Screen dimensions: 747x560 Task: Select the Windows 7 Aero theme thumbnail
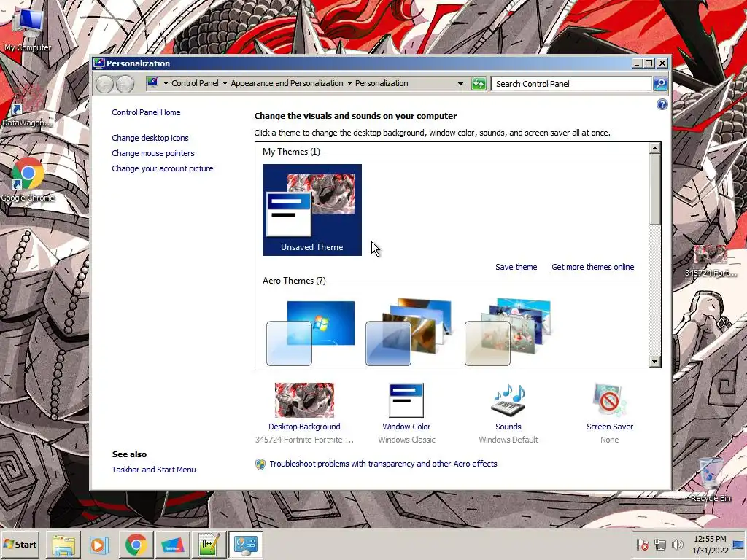pos(310,332)
